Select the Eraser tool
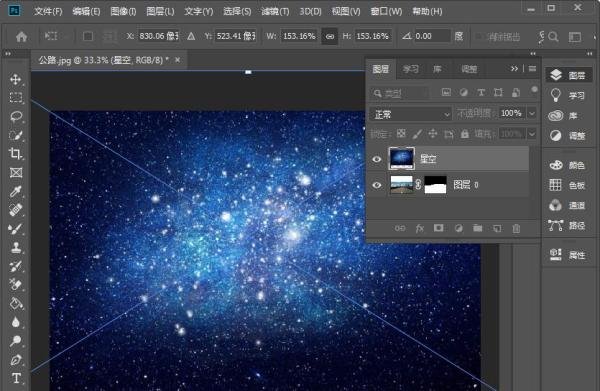 [16, 285]
